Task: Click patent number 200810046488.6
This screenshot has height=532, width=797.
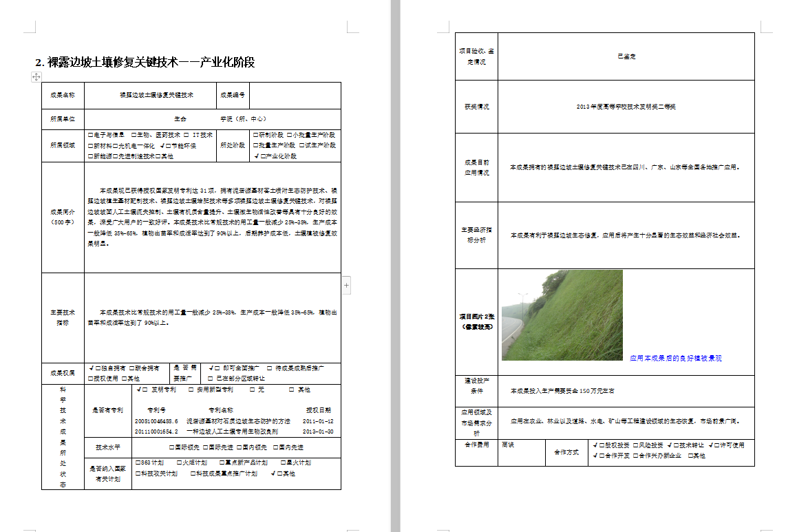Action: (156, 421)
